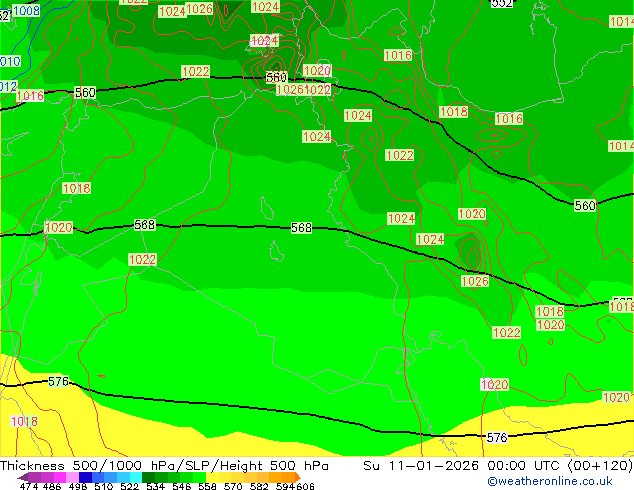Pick the bright yellow swatch in the legend
This screenshot has height=490, width=634.
(x=212, y=477)
